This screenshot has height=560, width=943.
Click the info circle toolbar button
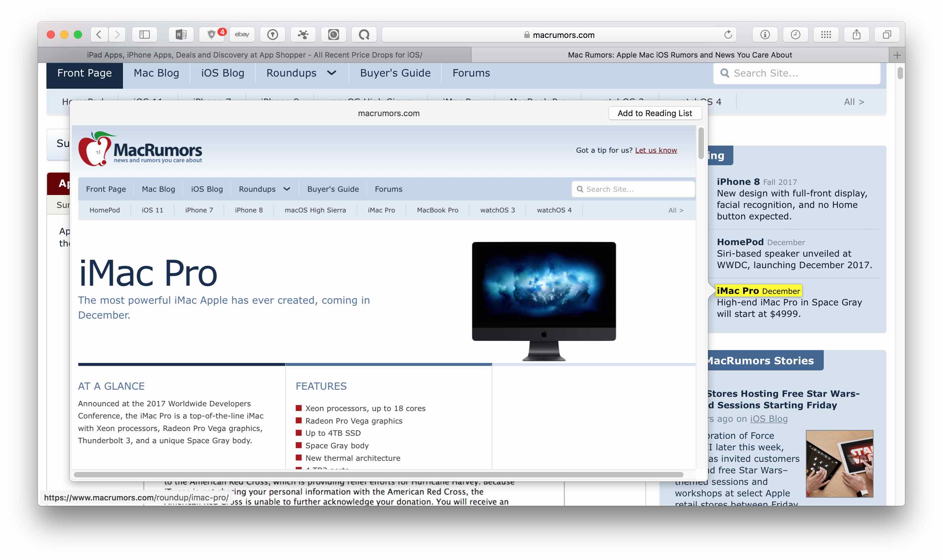(765, 35)
